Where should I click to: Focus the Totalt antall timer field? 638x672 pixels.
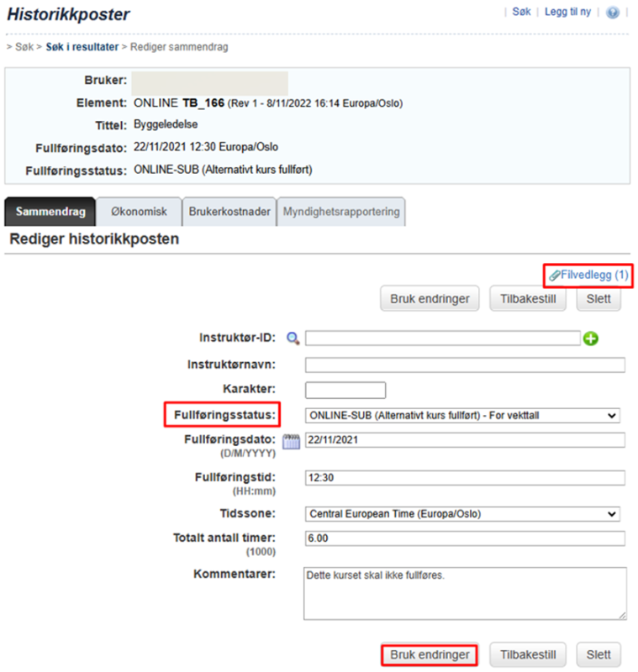pyautogui.click(x=465, y=538)
